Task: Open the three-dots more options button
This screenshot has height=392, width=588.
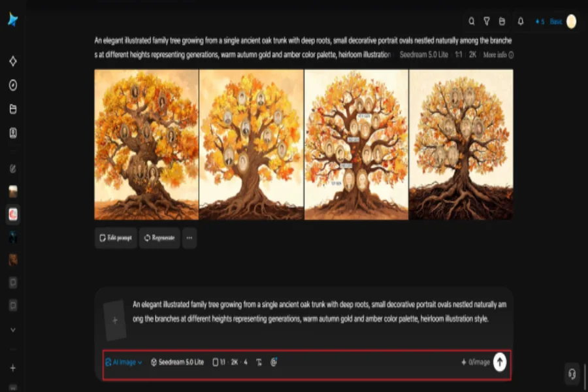Action: [189, 238]
